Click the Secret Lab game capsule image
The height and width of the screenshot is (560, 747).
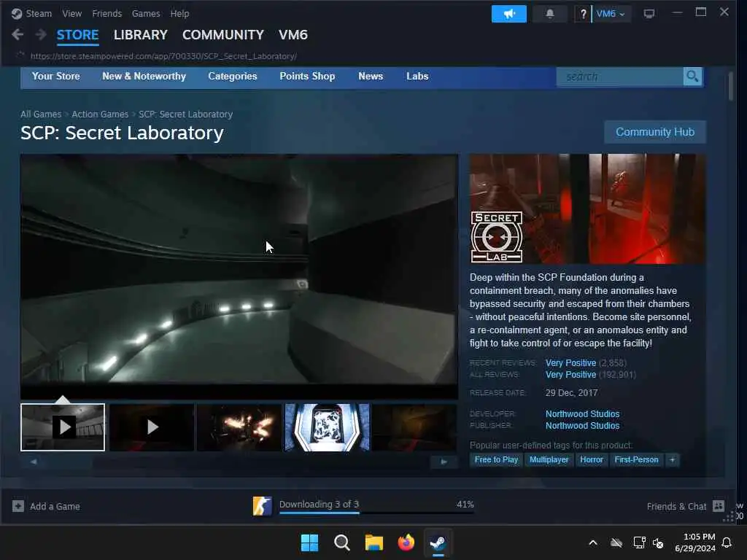click(x=587, y=209)
